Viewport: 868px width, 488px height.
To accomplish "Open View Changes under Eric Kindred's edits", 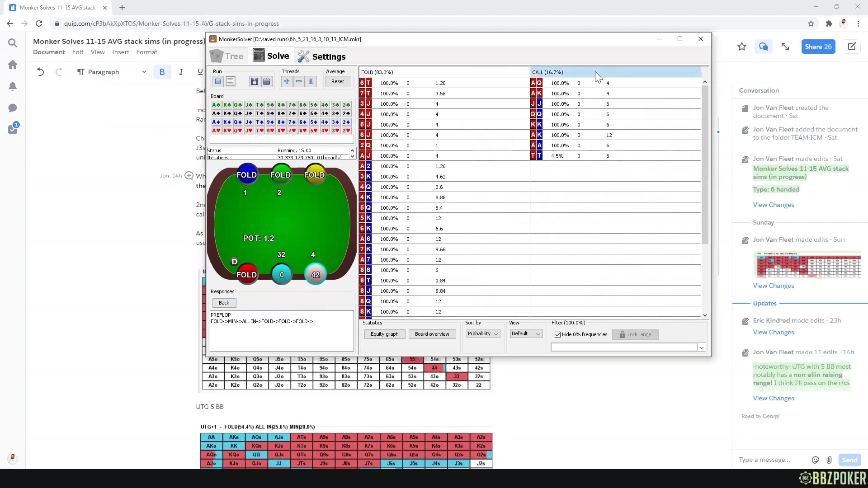I will [773, 332].
